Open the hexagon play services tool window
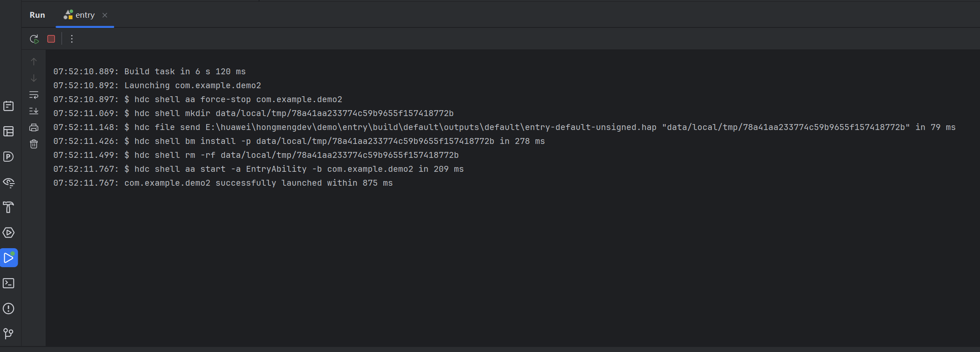The width and height of the screenshot is (980, 352). pos(9,233)
